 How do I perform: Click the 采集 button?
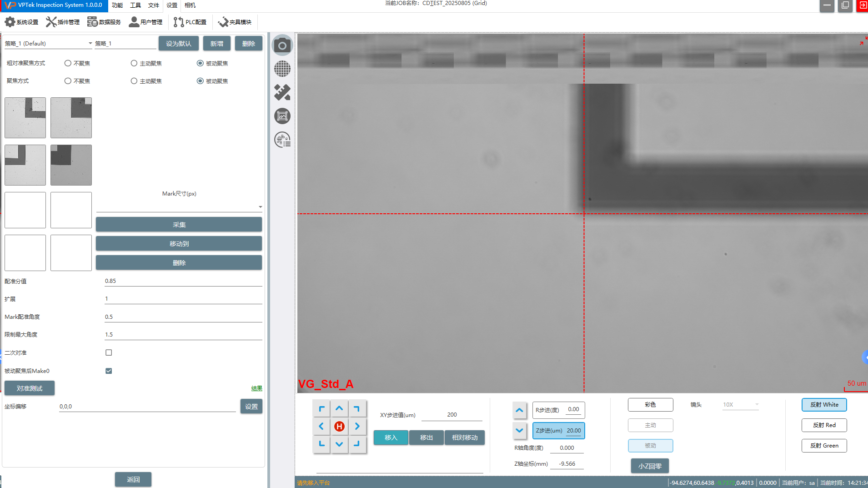click(x=179, y=225)
